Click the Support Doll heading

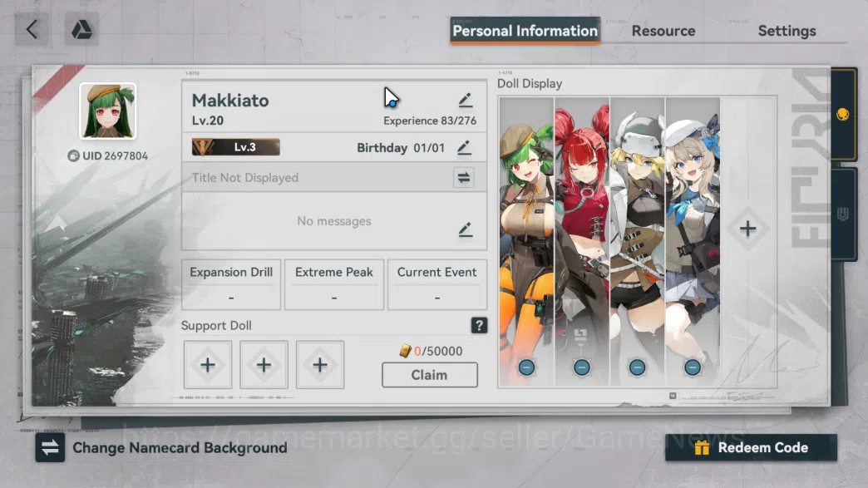(216, 325)
